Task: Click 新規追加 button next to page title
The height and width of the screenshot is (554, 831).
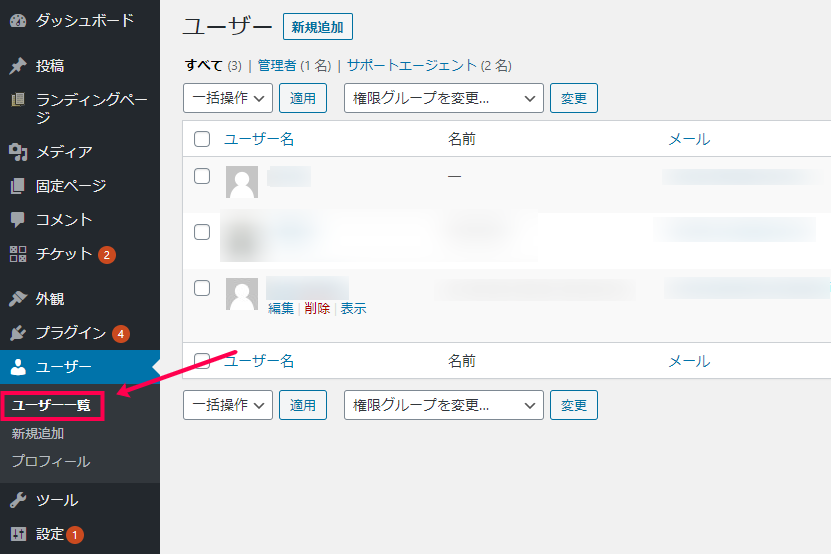Action: click(317, 27)
